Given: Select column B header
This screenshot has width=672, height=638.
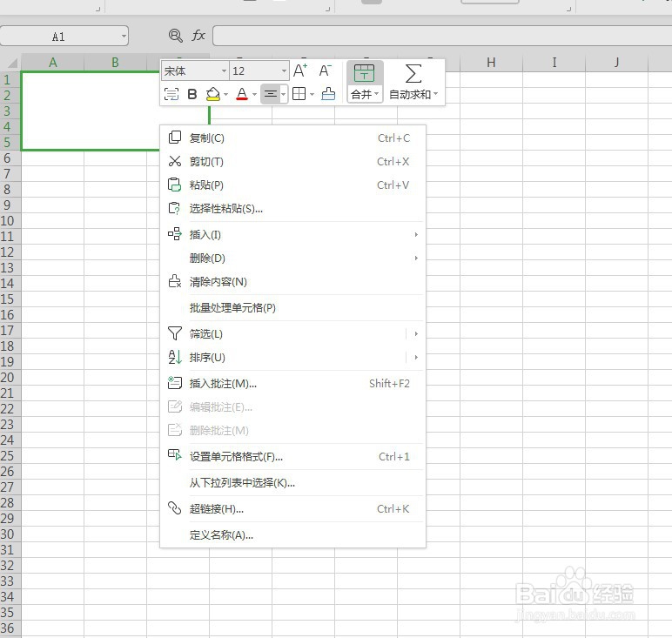Looking at the screenshot, I should click(x=115, y=63).
